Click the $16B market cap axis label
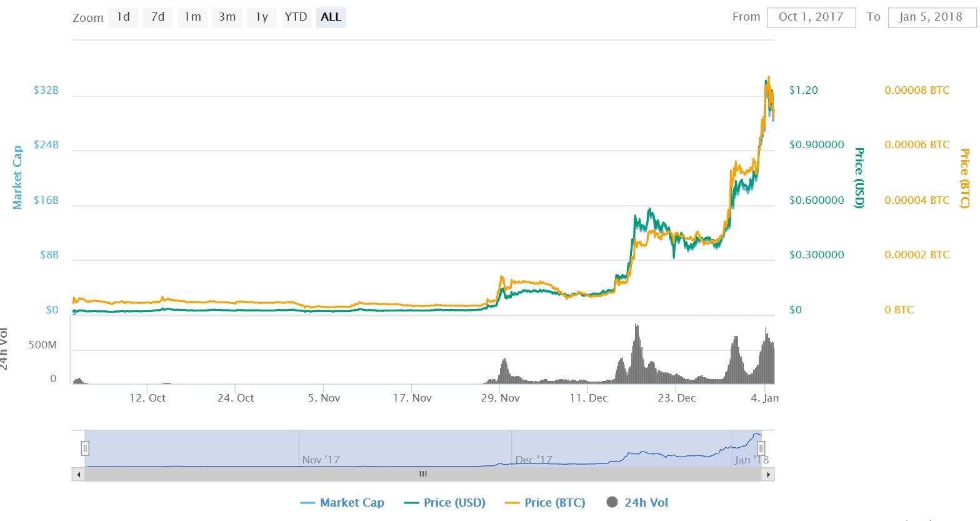Viewport: 980px width, 521px height. point(46,200)
